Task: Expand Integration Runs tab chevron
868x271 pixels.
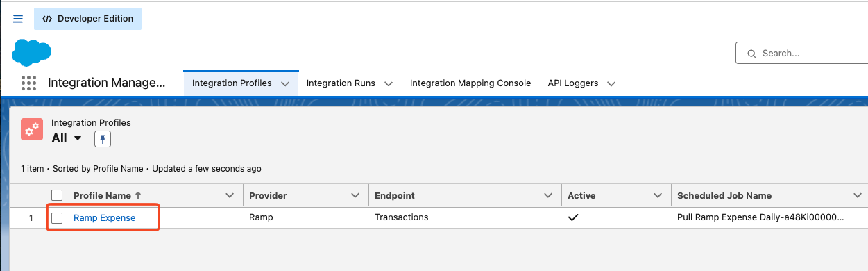Action: pyautogui.click(x=389, y=83)
